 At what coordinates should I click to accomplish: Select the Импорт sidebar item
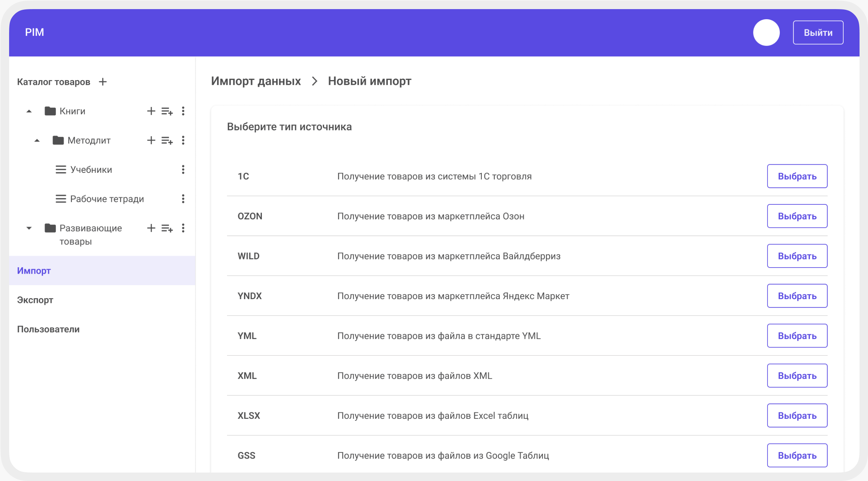pos(34,271)
